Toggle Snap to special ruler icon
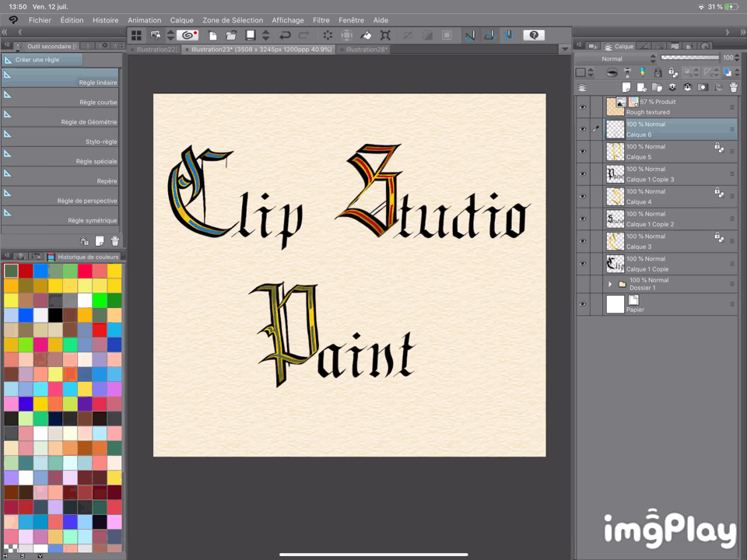The width and height of the screenshot is (747, 560). coord(489,35)
